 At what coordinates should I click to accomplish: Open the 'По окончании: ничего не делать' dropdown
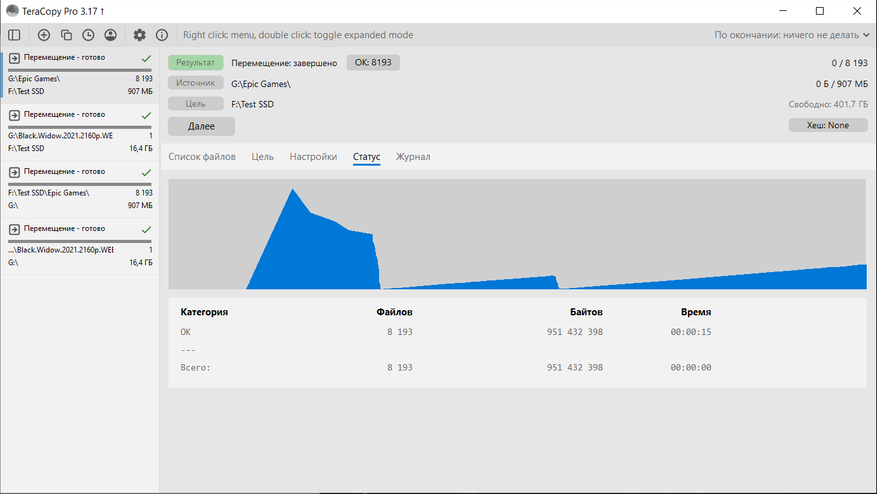(791, 35)
